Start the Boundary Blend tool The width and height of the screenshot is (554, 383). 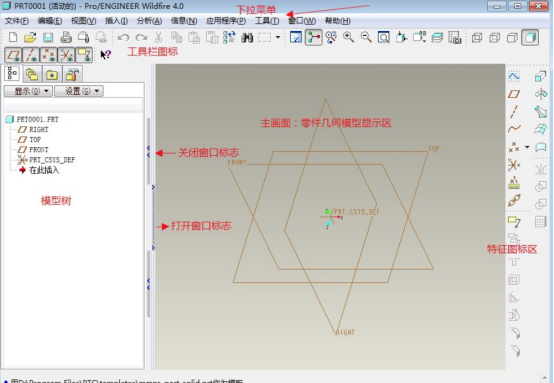click(x=541, y=129)
